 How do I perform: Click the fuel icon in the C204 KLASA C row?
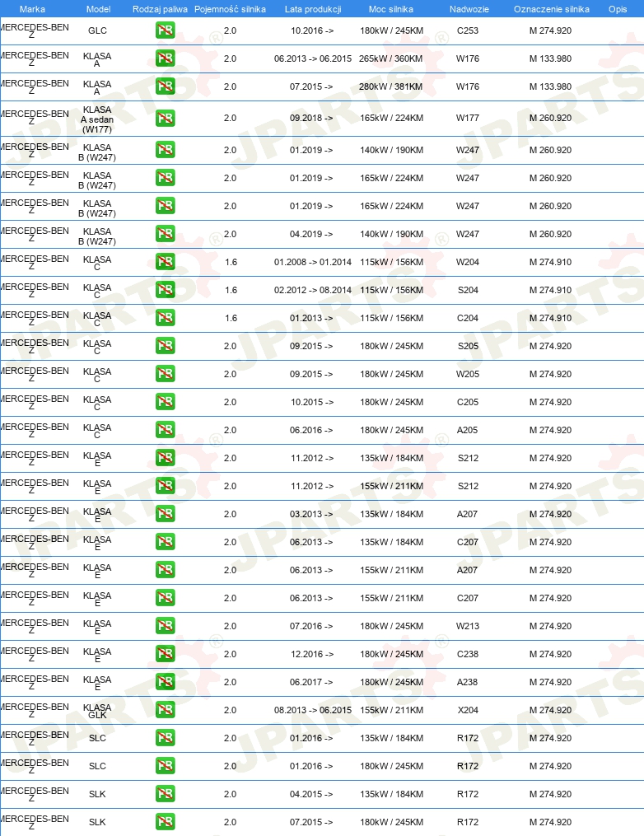tap(166, 318)
